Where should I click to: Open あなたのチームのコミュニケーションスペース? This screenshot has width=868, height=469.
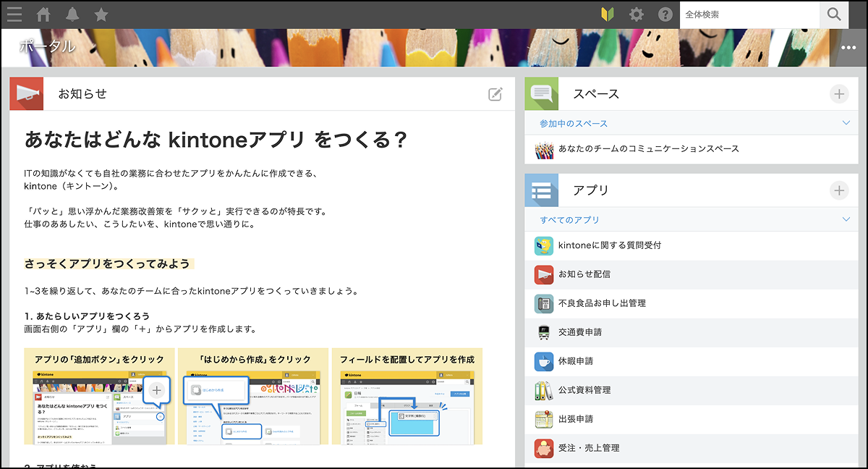click(x=648, y=149)
